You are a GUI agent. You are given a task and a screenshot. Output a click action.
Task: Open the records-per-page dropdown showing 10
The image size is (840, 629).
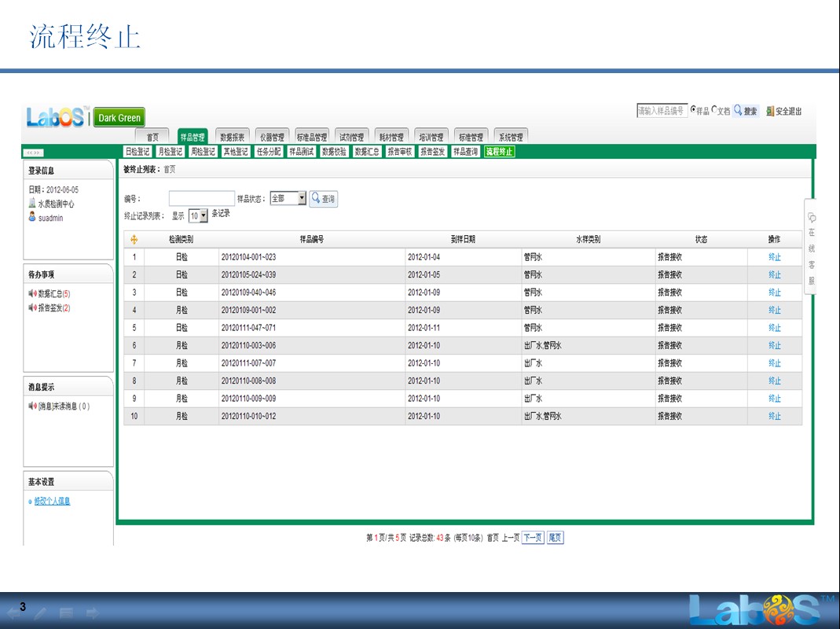point(204,215)
